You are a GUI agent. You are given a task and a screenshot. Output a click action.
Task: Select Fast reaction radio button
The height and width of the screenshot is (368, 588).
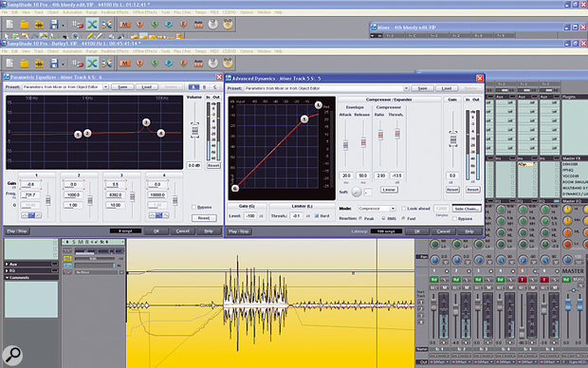coord(403,218)
